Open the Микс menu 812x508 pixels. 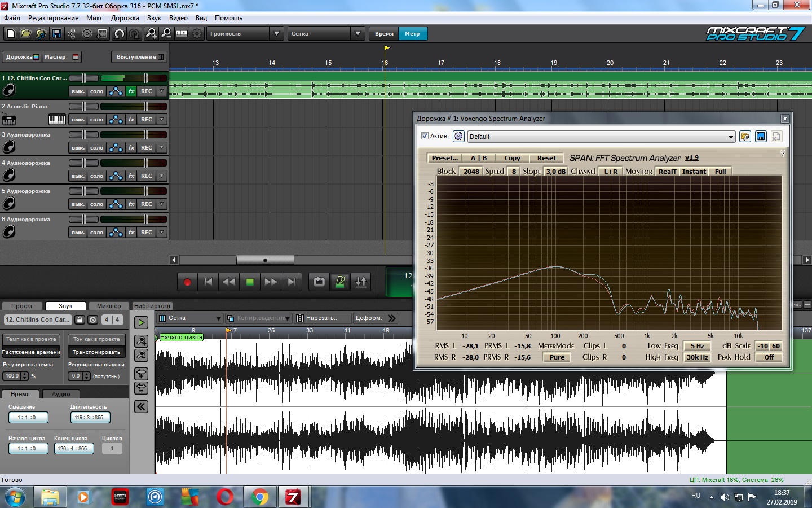[x=94, y=18]
